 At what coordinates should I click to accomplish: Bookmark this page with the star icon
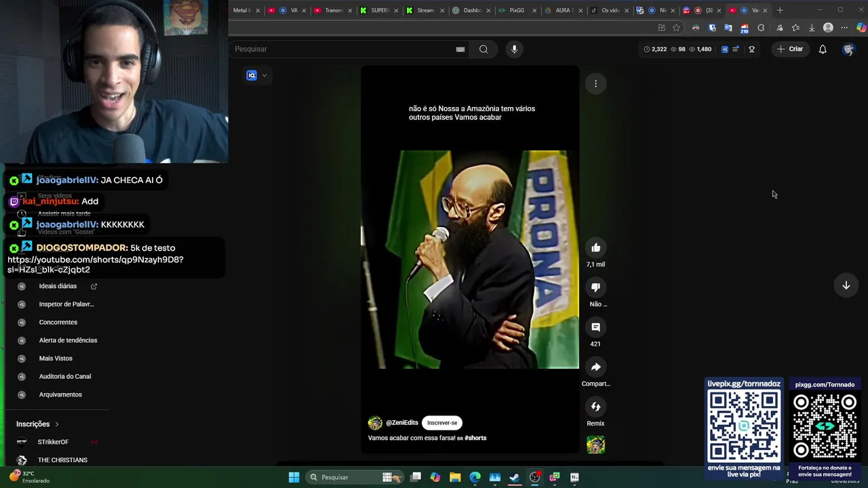676,28
